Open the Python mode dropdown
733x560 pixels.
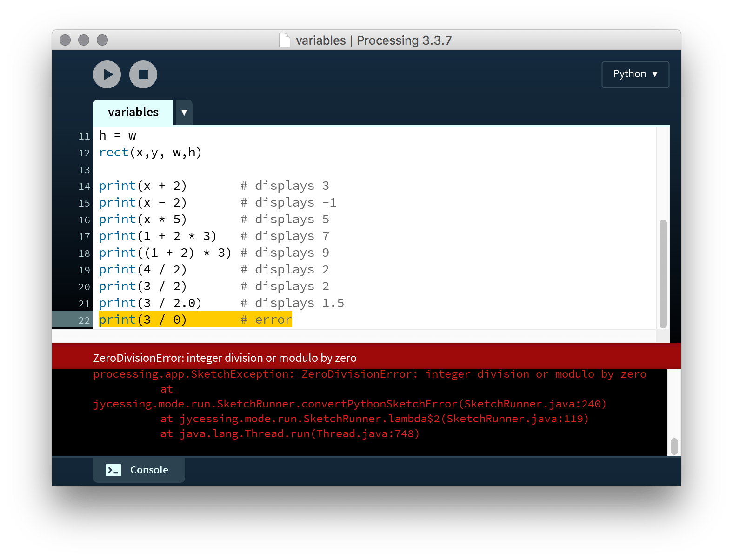pos(635,74)
